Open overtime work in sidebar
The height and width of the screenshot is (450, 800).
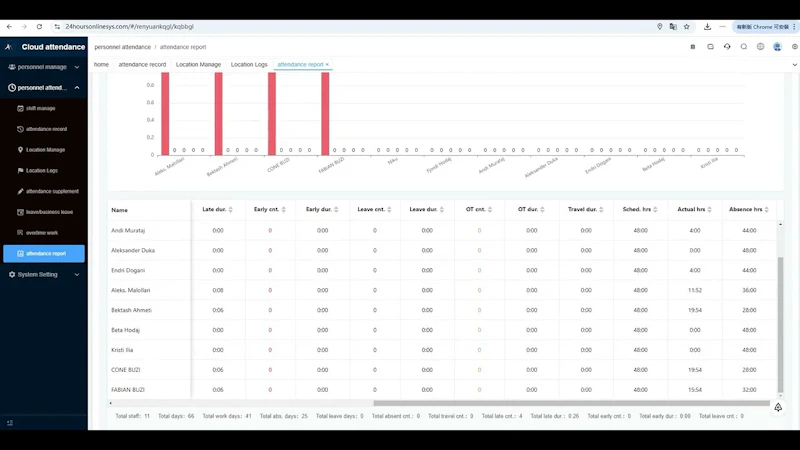[43, 233]
